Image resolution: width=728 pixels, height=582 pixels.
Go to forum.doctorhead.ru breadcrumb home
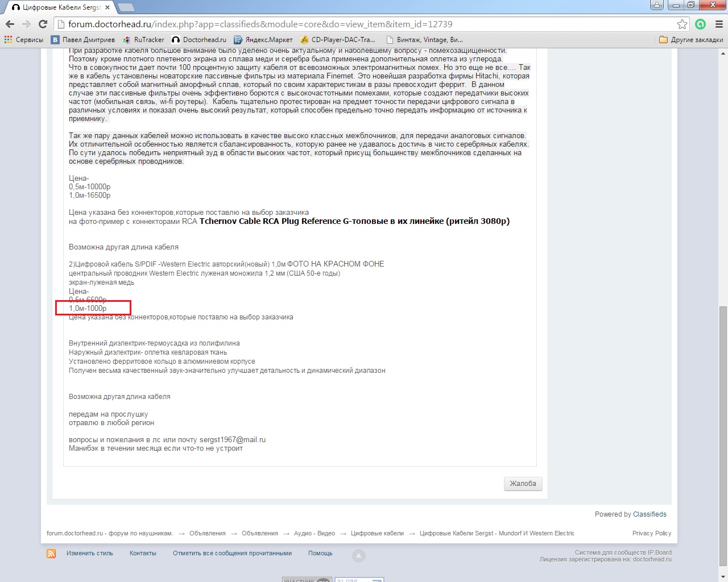110,533
